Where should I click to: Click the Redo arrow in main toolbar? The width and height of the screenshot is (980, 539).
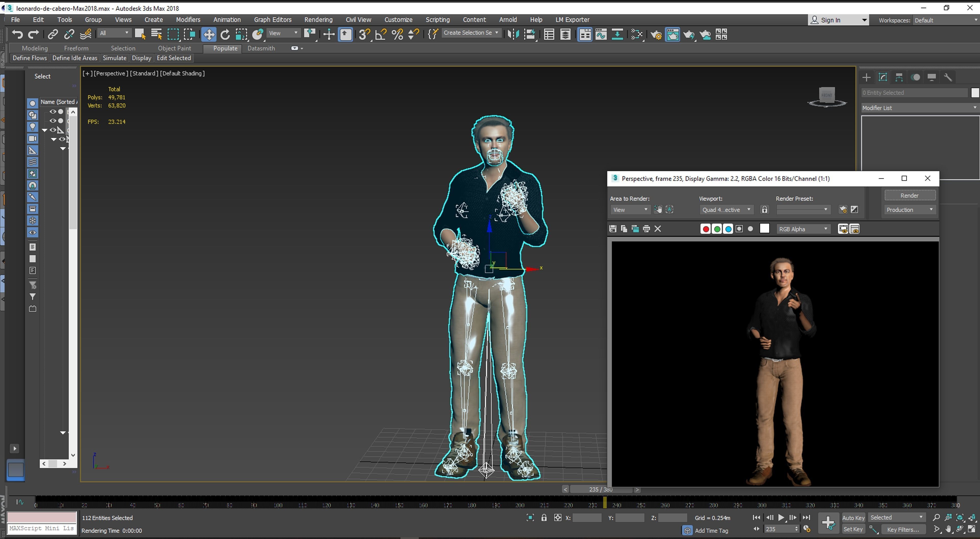[33, 34]
